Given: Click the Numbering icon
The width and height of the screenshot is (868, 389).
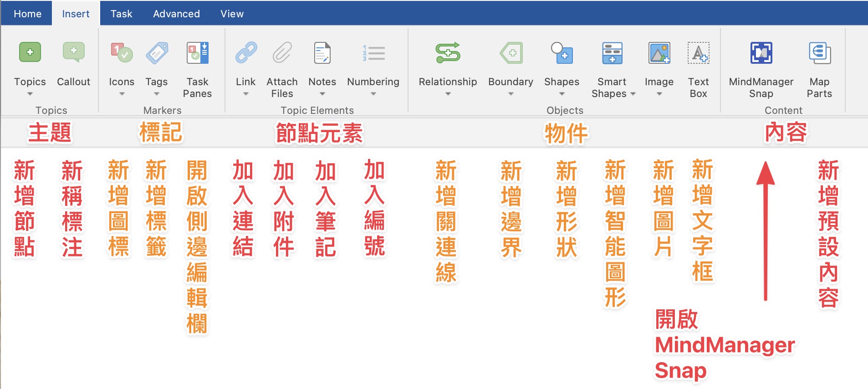Looking at the screenshot, I should (373, 53).
